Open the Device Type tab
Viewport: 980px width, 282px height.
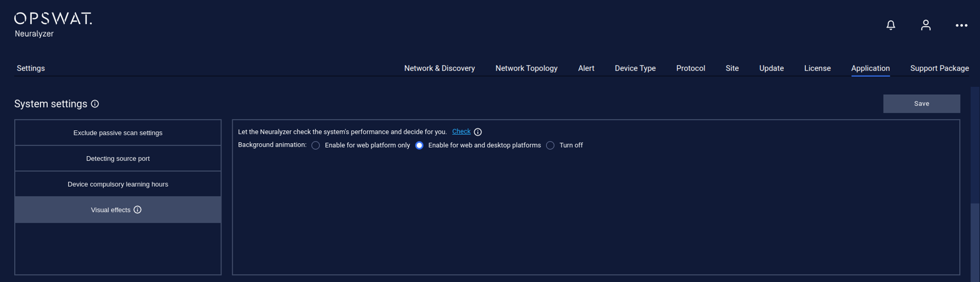click(635, 68)
